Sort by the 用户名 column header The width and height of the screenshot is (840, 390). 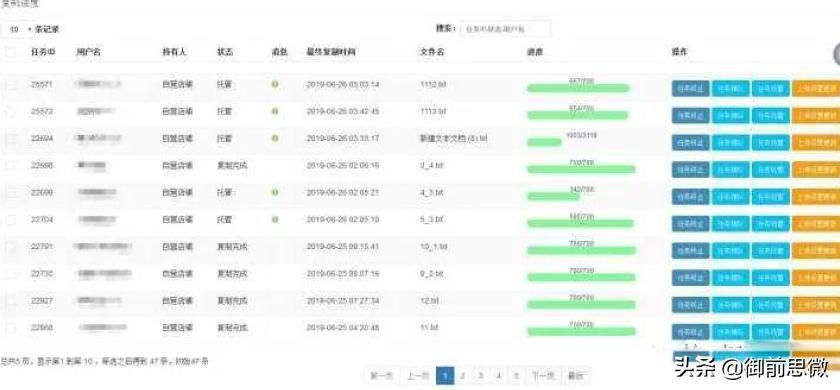(x=89, y=52)
